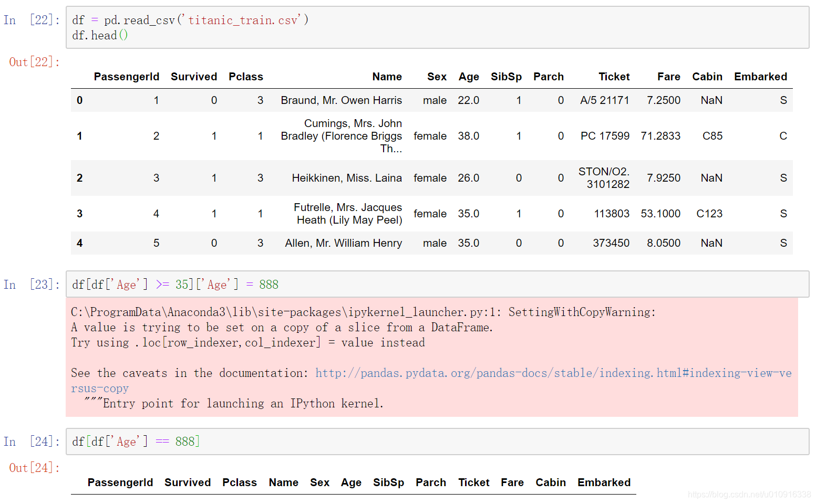Click SibSp header in first table

point(506,77)
